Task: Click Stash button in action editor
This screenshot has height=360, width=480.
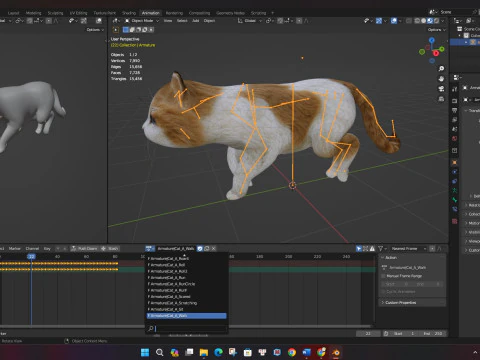Action: click(110, 249)
